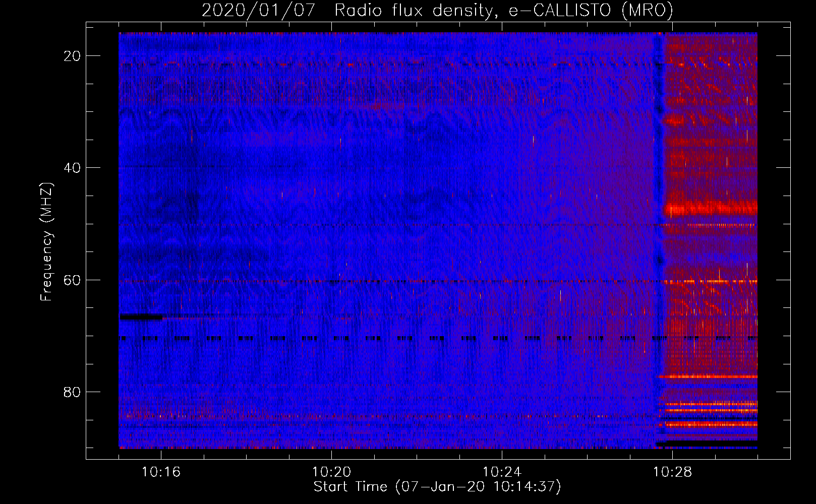The height and width of the screenshot is (504, 816).
Task: Click the 10:16 time tick label
Action: click(161, 472)
